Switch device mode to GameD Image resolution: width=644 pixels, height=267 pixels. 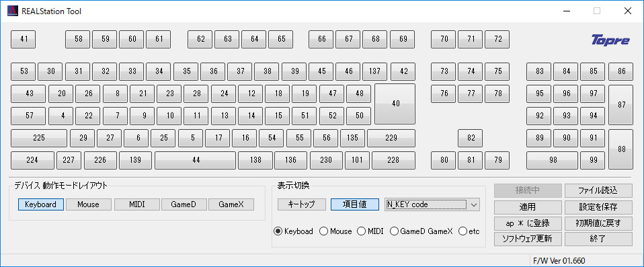click(x=184, y=204)
